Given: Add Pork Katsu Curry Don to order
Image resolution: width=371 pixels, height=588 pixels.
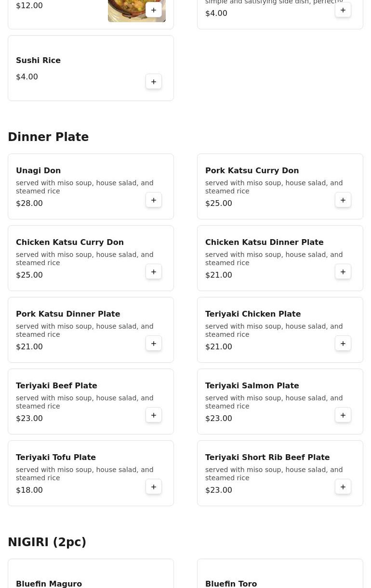Looking at the screenshot, I should pos(343,200).
